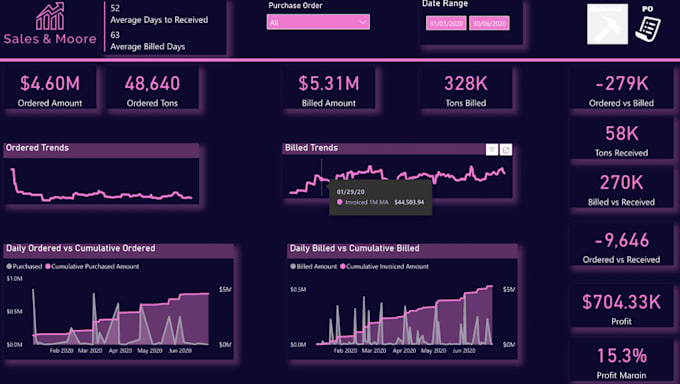Click the filter icon on Billed Trends
Screen dimensions: 680x384
coord(492,149)
